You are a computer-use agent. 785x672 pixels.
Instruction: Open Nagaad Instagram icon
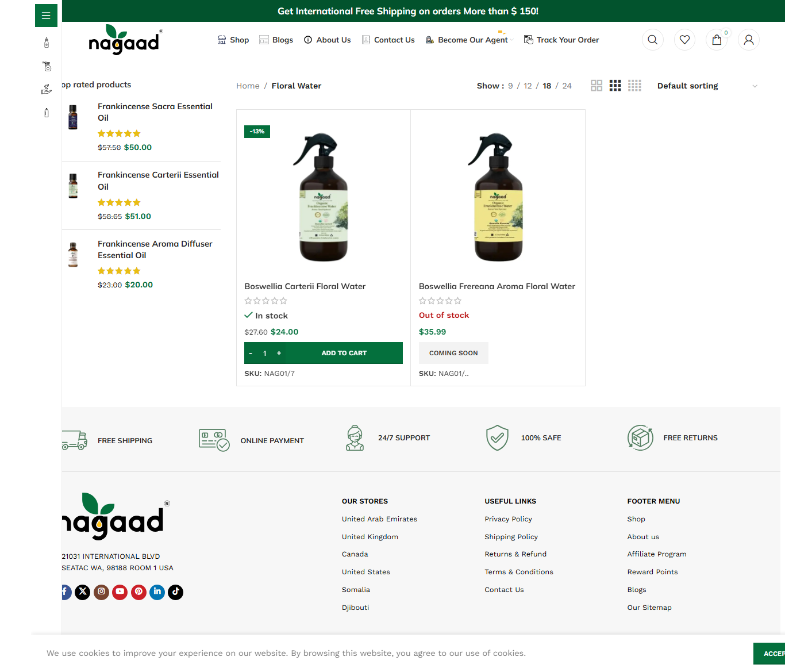pyautogui.click(x=101, y=592)
